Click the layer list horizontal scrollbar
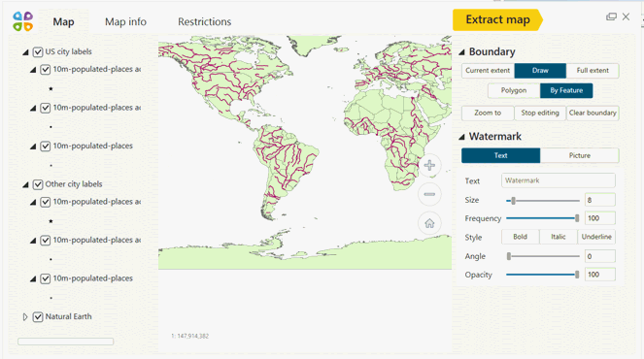 66,342
